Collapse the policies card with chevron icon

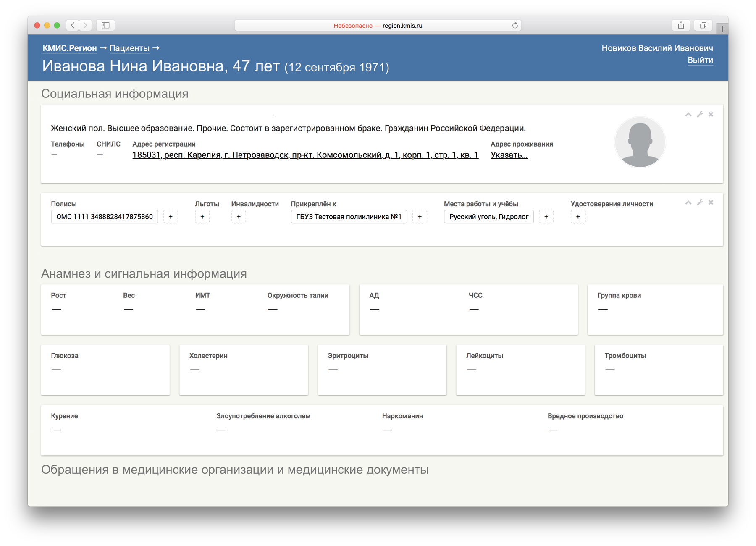tap(688, 203)
